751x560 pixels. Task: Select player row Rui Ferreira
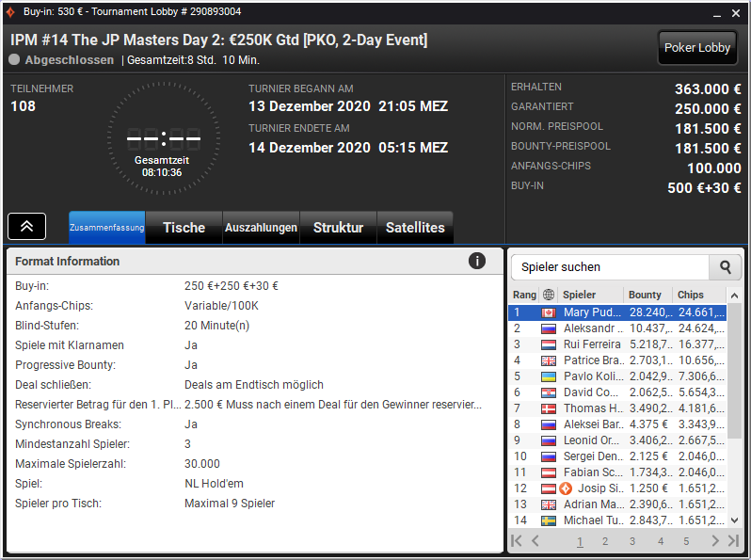tap(617, 344)
